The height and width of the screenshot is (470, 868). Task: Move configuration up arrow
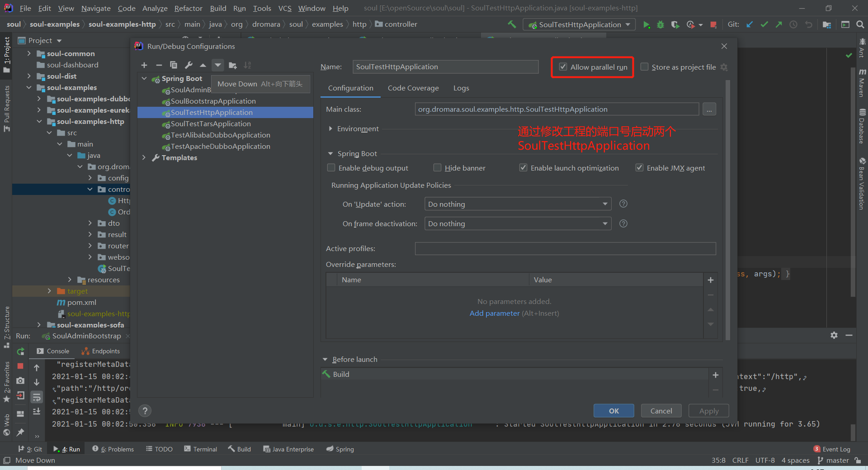[203, 65]
